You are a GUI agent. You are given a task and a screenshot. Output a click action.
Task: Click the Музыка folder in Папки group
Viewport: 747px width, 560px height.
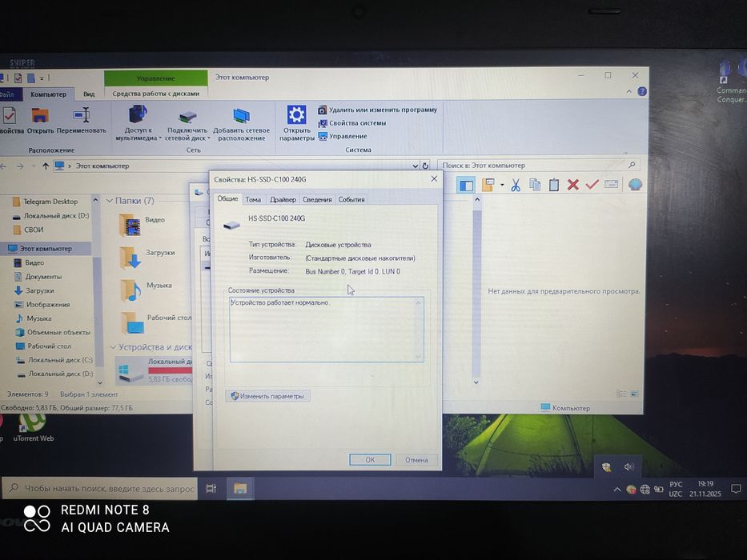coord(145,290)
